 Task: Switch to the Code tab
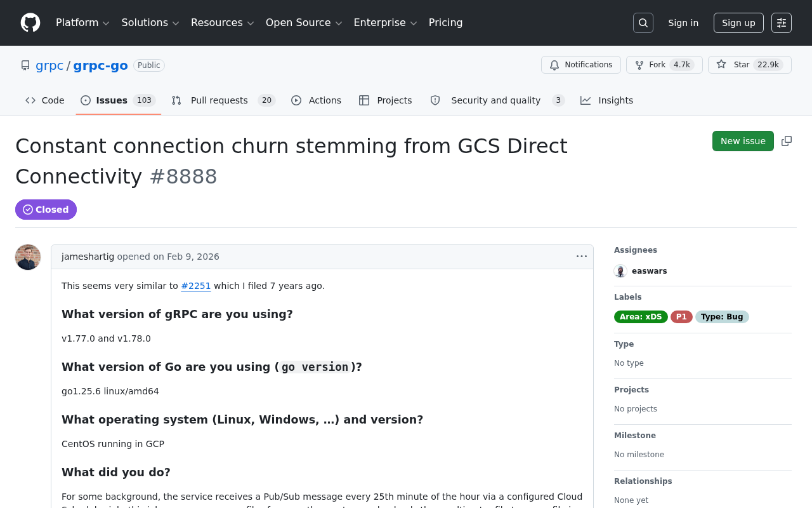click(45, 100)
